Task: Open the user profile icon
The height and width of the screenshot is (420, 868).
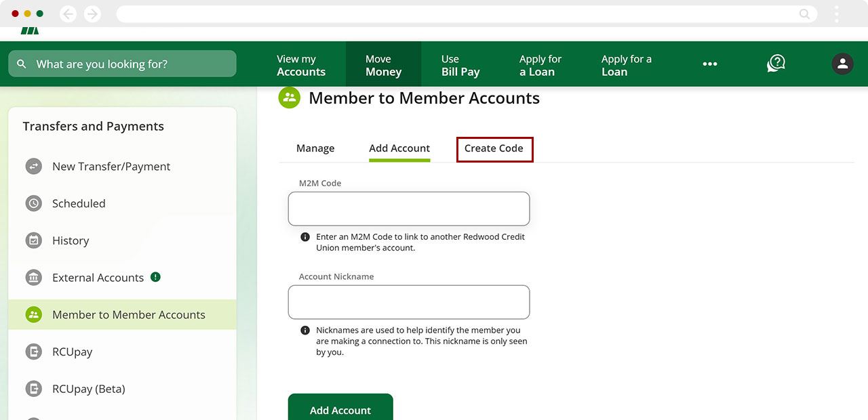Action: (842, 64)
